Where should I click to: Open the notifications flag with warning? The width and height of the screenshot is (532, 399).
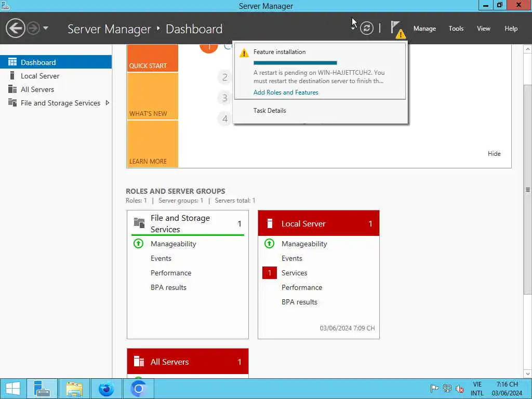[397, 29]
